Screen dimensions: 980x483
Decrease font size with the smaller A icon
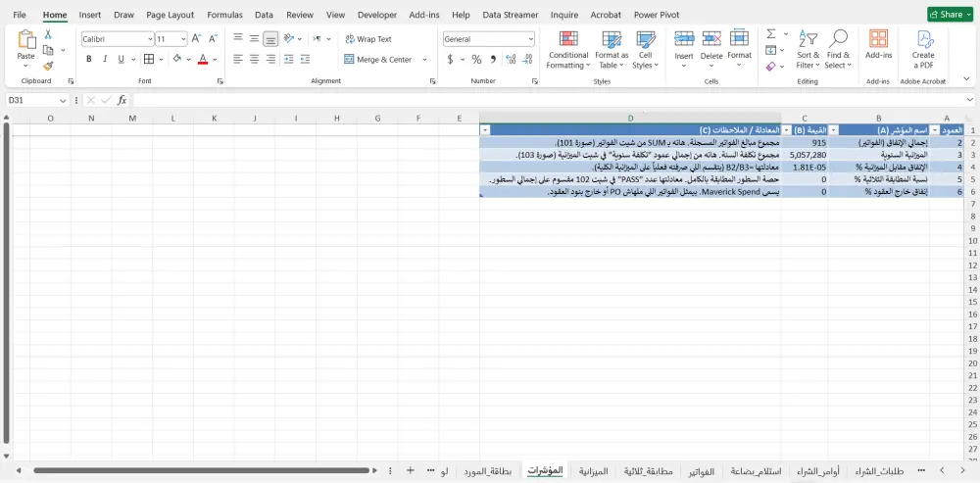213,39
